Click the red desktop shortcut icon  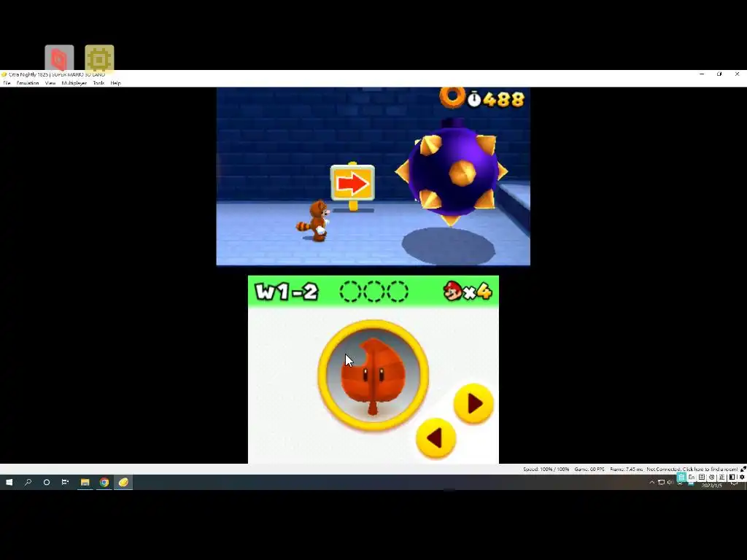(x=59, y=58)
